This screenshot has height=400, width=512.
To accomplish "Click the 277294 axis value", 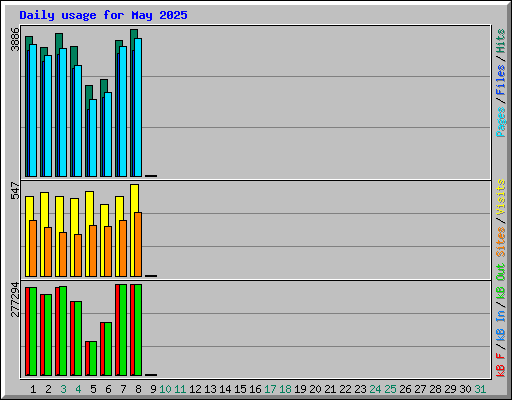I will (15, 299).
